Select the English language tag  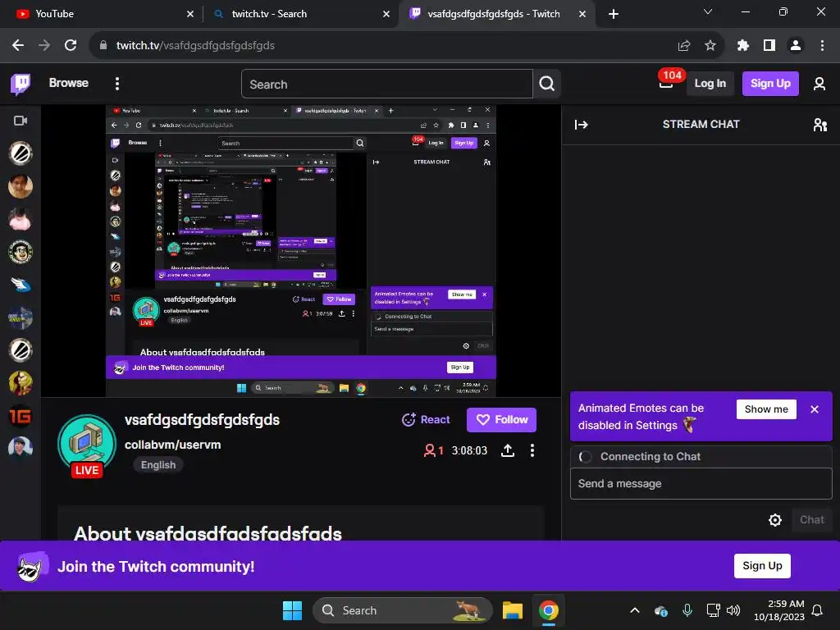(x=158, y=464)
